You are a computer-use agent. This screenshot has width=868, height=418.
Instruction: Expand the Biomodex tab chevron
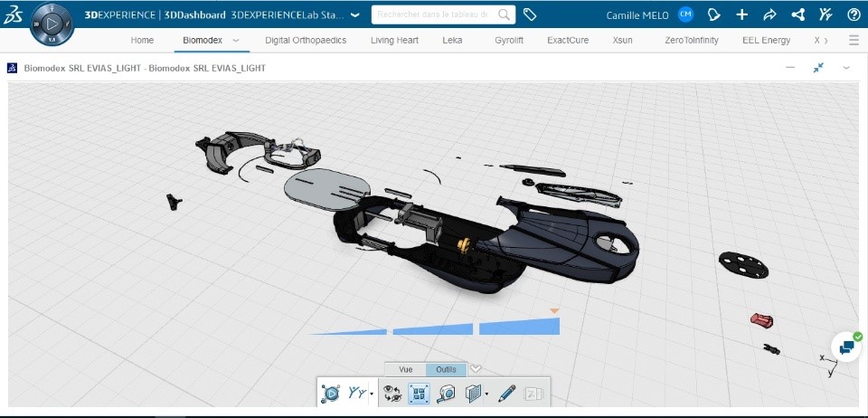tap(236, 41)
